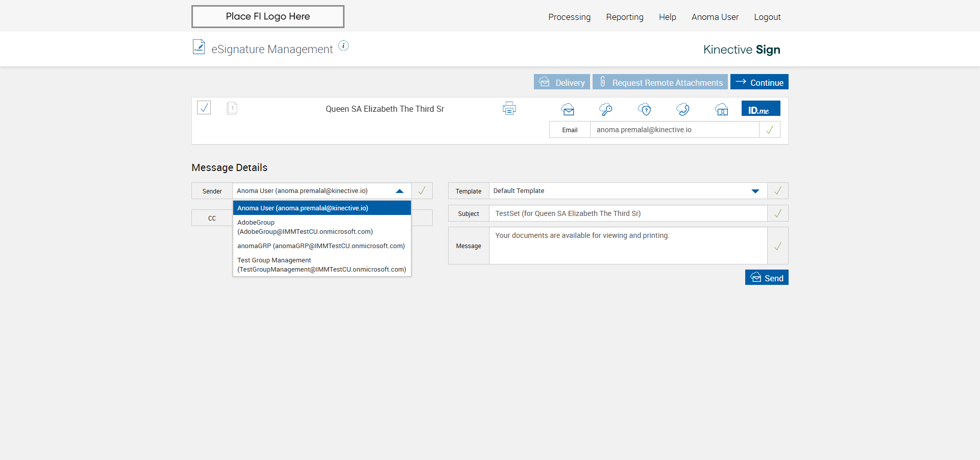Open the Reporting menu
The width and height of the screenshot is (980, 460).
click(x=624, y=17)
